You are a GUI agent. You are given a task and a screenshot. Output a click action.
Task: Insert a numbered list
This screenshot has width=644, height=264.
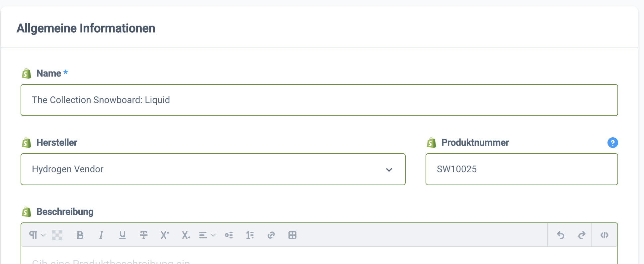(x=250, y=235)
